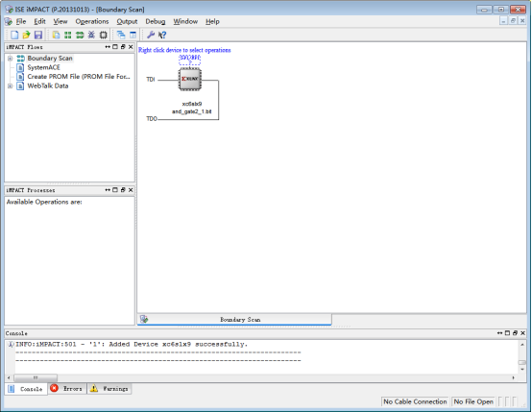
Task: Click console horizontal scrollbar right arrow
Action: point(514,377)
